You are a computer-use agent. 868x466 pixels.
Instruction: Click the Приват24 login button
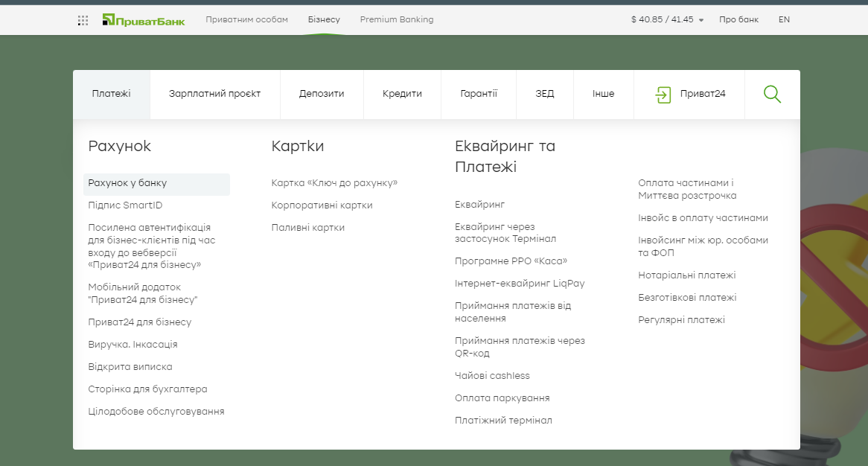coord(689,94)
